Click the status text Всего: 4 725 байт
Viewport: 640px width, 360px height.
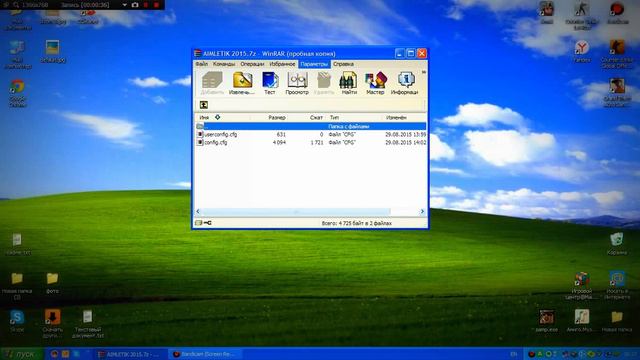[x=356, y=223]
